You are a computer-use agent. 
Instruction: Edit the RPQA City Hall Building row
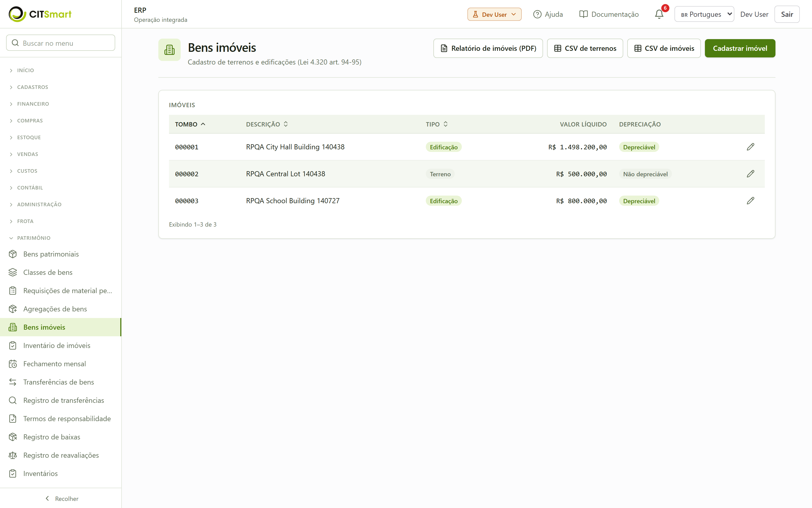tap(750, 147)
